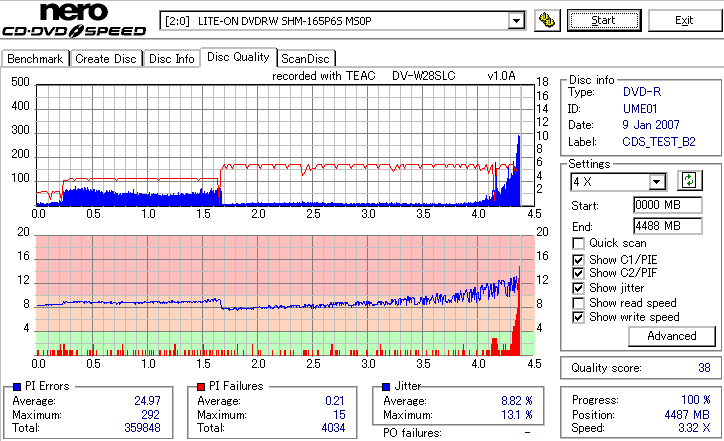Click the PI Errors total 359848

(x=142, y=428)
